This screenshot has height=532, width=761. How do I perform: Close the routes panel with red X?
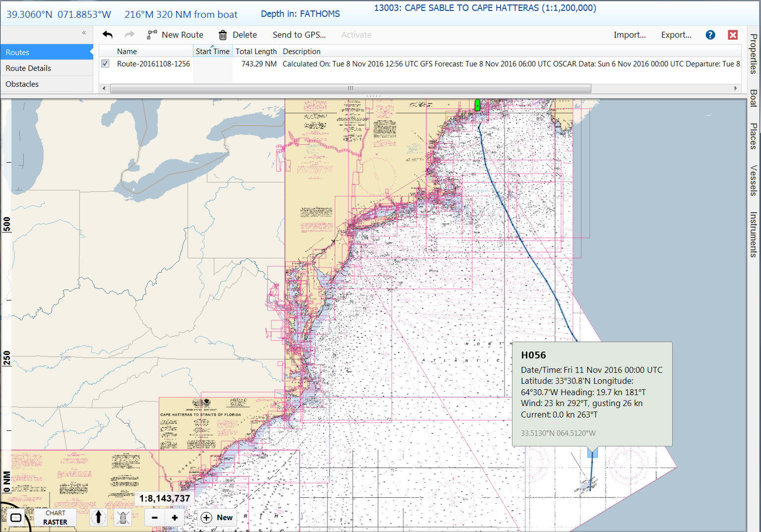click(x=733, y=35)
